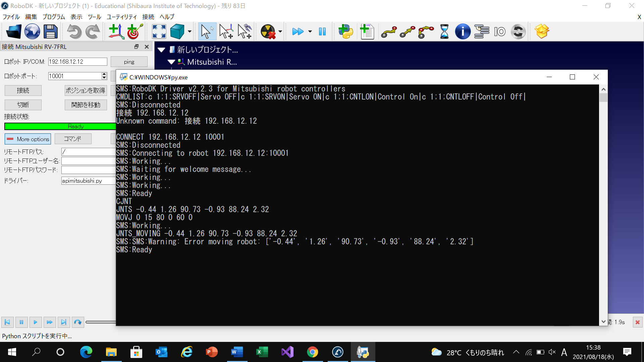Open the プログラム menu
The height and width of the screenshot is (362, 644).
(54, 17)
